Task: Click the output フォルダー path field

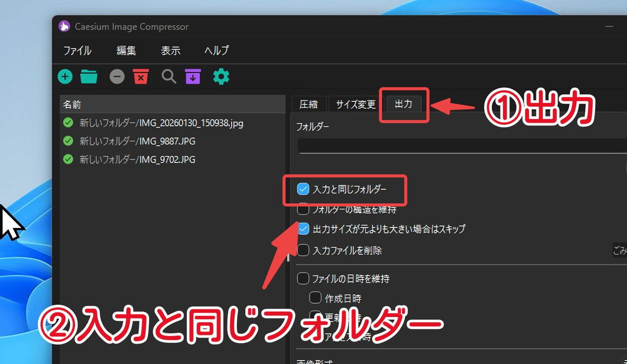Action: (x=462, y=146)
